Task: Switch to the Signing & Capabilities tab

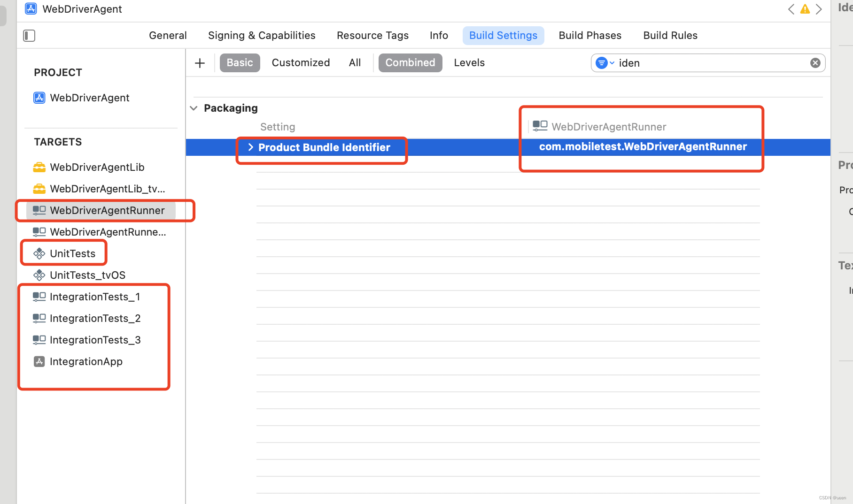Action: 262,35
